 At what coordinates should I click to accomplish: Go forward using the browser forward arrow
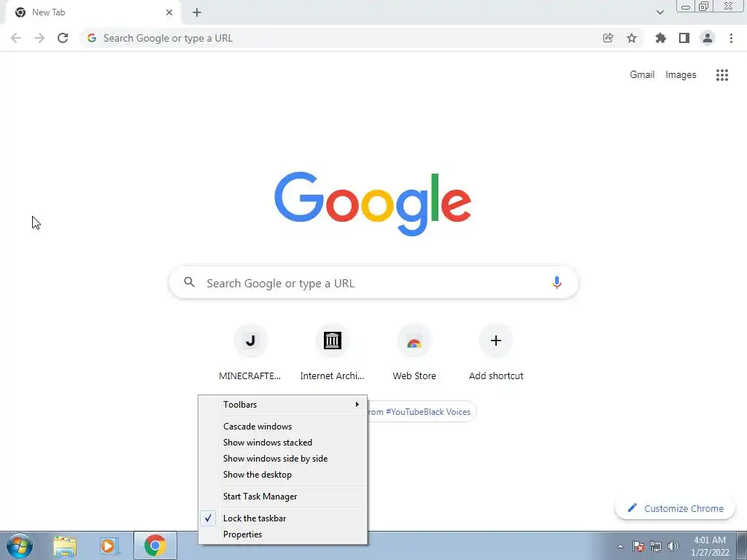tap(39, 38)
